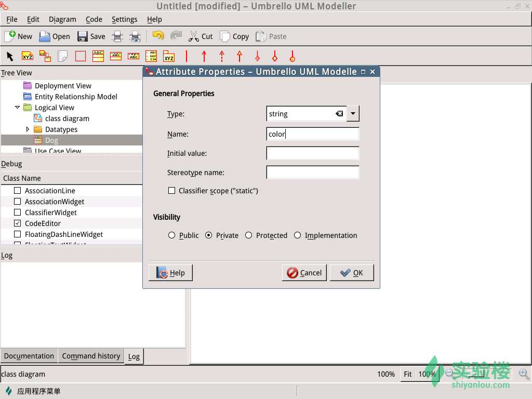This screenshot has width=532, height=399.
Task: Select the directional association arrow
Action: 204,56
